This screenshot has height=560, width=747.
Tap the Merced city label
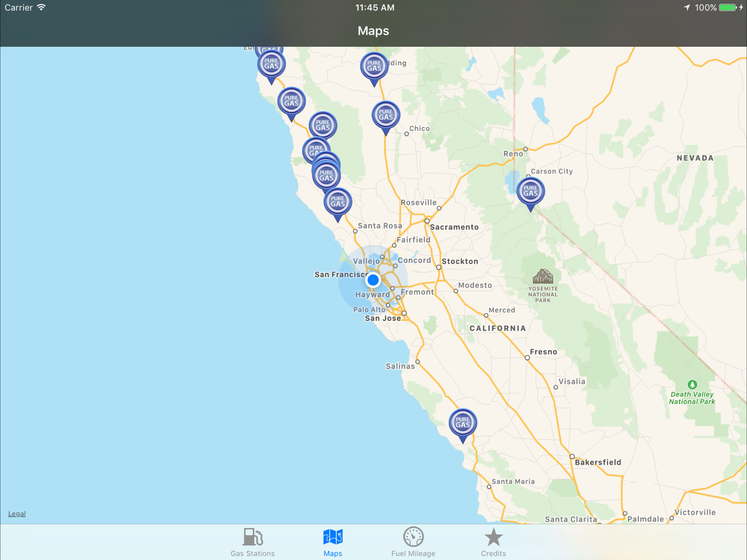(502, 310)
